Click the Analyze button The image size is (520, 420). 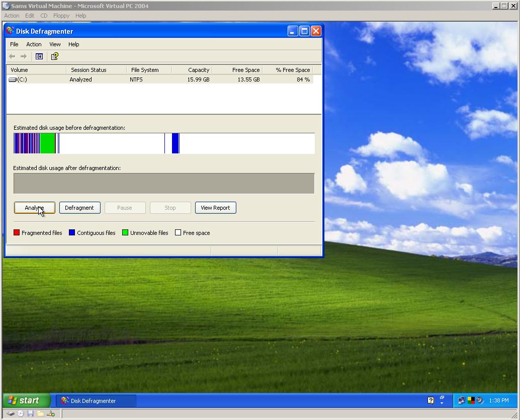[x=35, y=208]
